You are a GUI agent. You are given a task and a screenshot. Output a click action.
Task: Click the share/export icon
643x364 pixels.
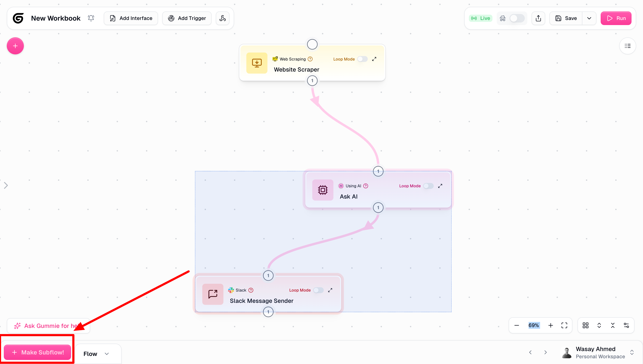point(538,18)
